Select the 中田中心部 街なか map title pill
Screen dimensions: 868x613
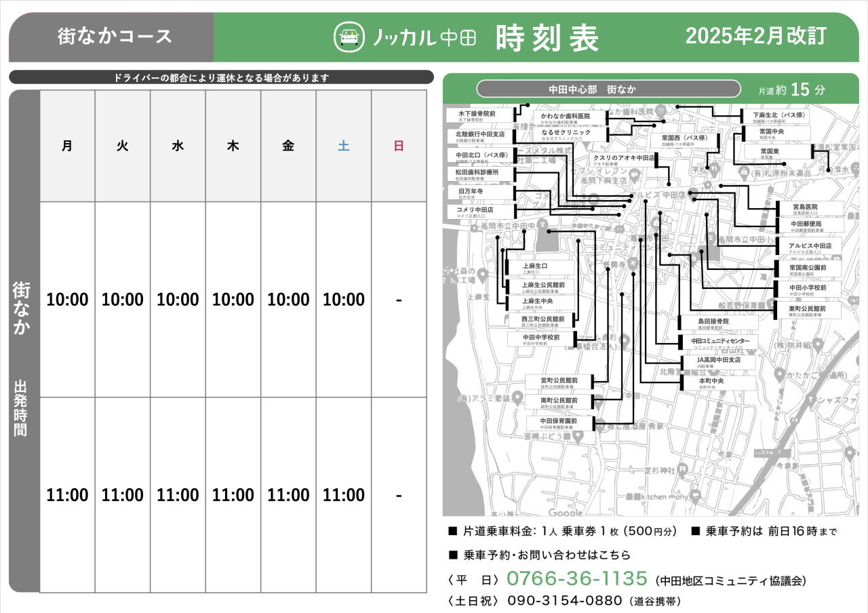(608, 89)
